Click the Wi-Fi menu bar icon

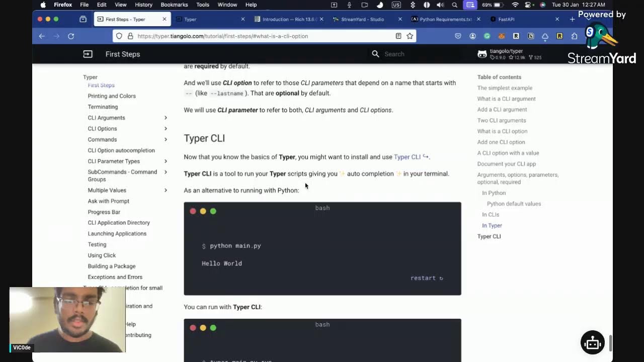[x=515, y=5]
